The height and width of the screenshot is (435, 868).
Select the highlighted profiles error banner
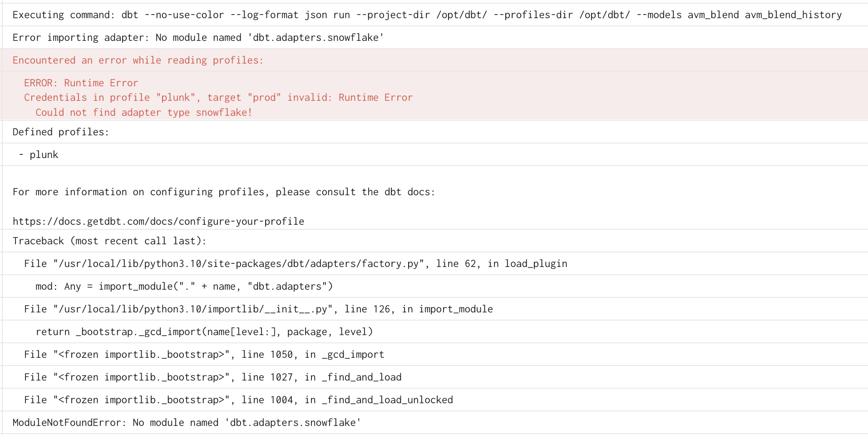click(x=138, y=60)
